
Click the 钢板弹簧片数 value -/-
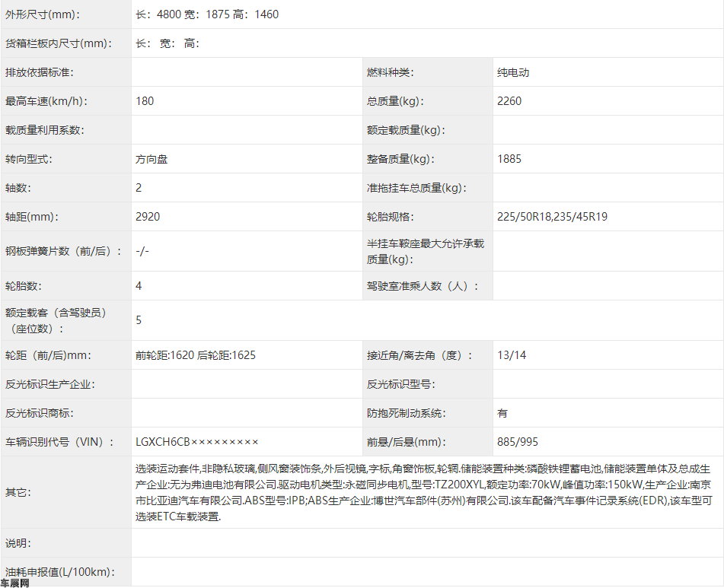tap(142, 251)
